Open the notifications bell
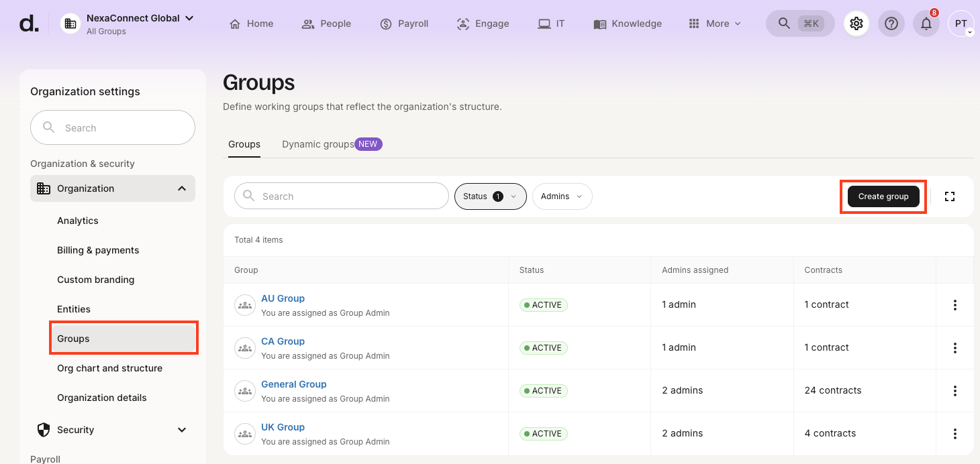The height and width of the screenshot is (464, 980). coord(926,23)
